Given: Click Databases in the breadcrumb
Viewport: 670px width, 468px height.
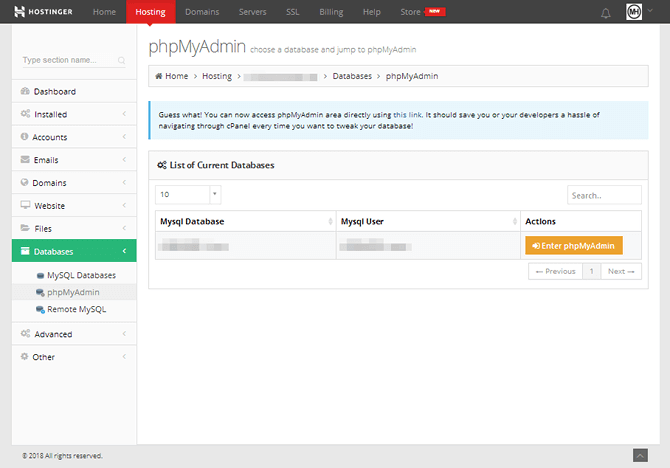Looking at the screenshot, I should 352,76.
